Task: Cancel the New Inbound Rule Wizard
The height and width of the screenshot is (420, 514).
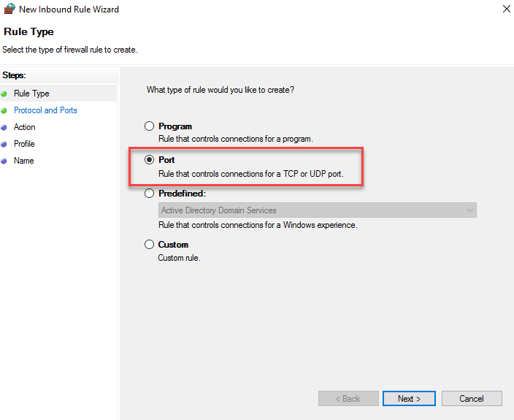Action: tap(472, 398)
